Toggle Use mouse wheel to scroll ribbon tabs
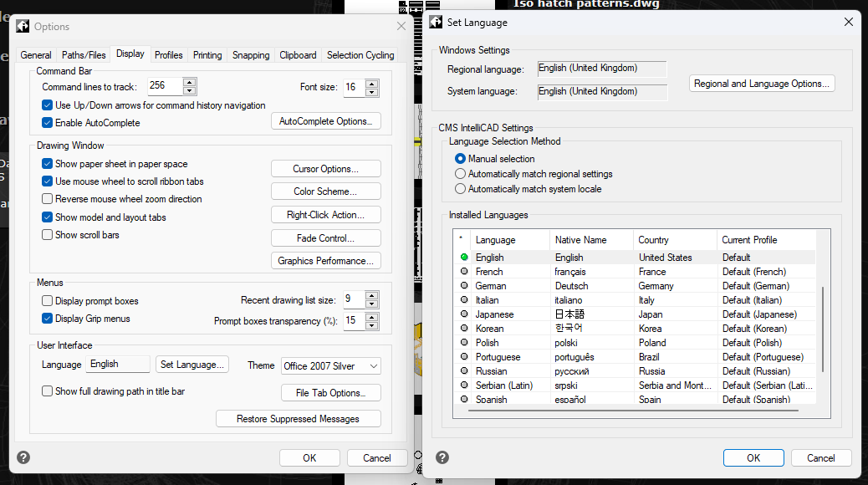The height and width of the screenshot is (485, 868). click(x=47, y=181)
